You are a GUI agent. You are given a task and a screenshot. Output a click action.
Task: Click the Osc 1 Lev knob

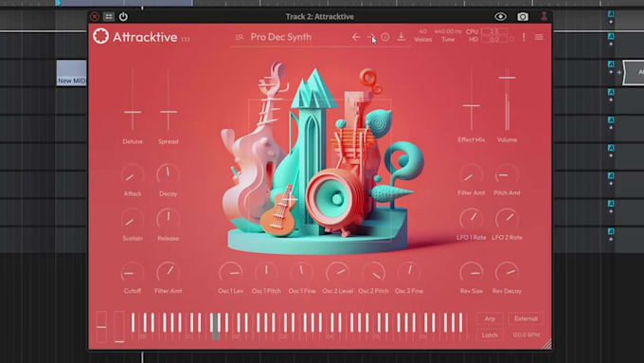tap(230, 272)
